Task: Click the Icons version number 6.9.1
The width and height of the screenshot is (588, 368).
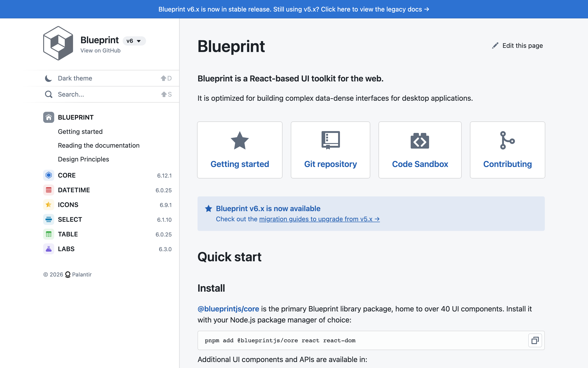Action: point(165,205)
